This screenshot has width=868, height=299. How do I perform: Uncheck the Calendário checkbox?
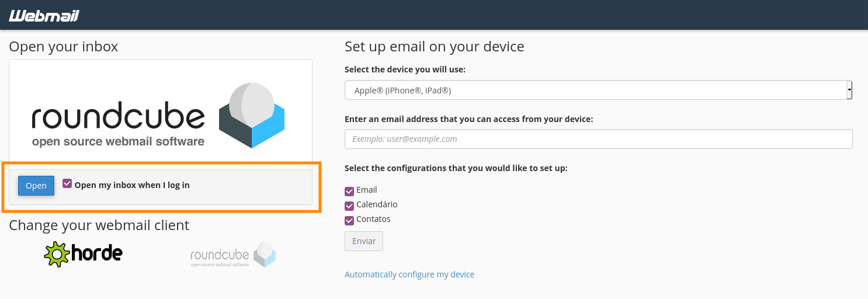349,206
